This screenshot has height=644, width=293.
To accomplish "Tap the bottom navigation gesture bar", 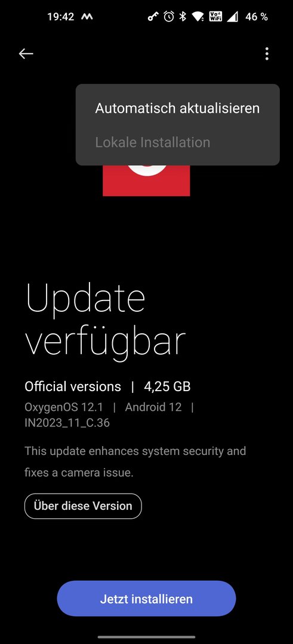I will (146, 637).
